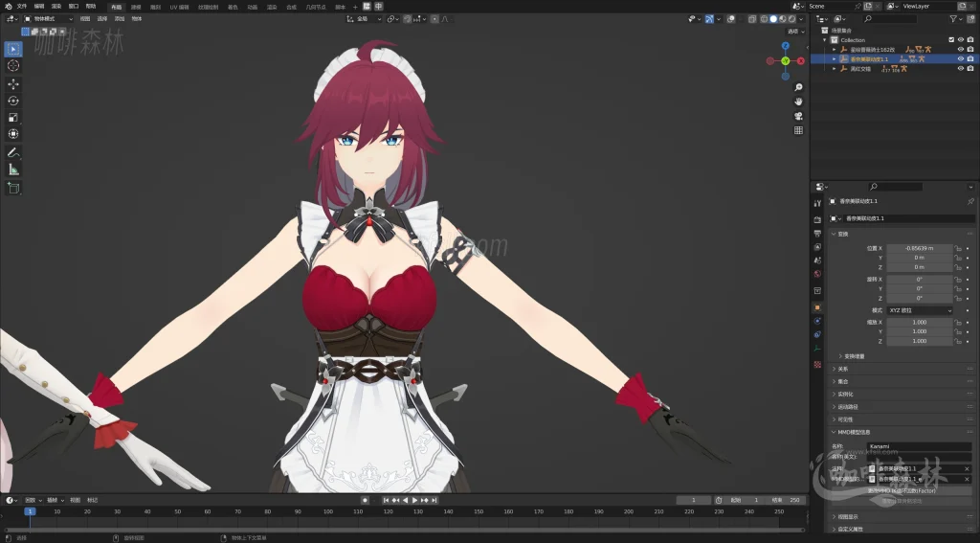Expand the 香奈美联动皮1.1 outliner entry
The image size is (980, 543).
pyautogui.click(x=834, y=58)
